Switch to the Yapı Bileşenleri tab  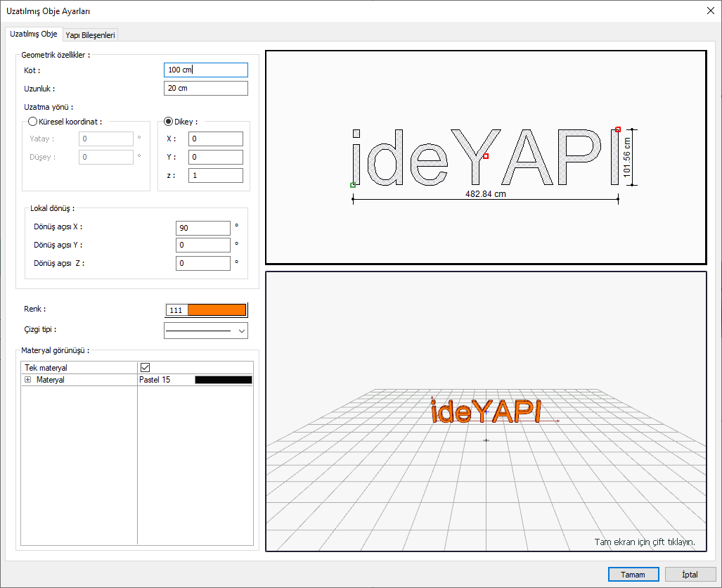click(x=90, y=34)
